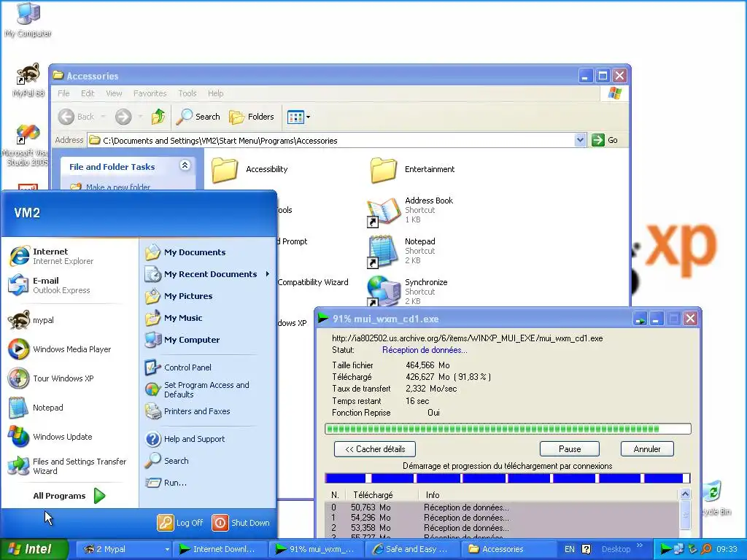
Task: Switch to Safe and Easy taskbar button
Action: point(412,550)
